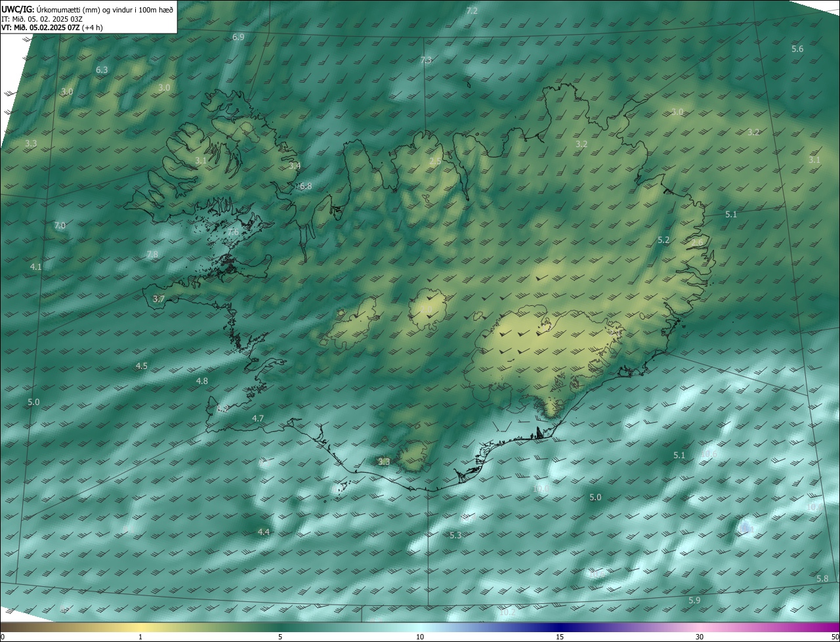Click the 50 label on the color scale
Image resolution: width=840 pixels, height=642 pixels.
point(835,637)
